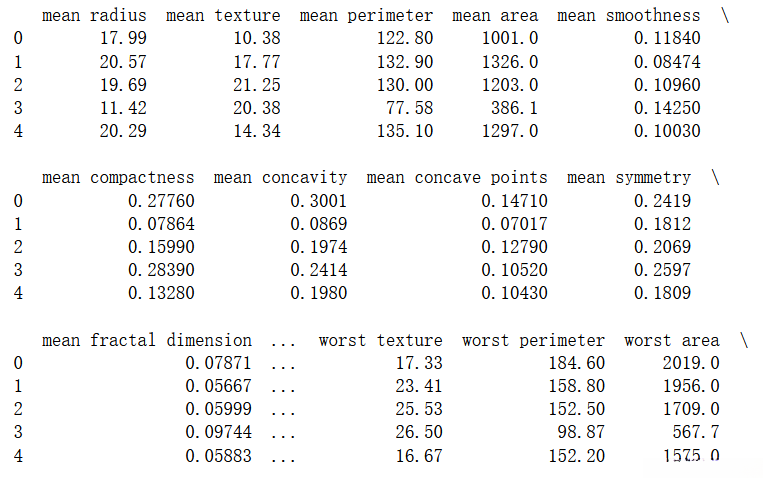Screen dimensions: 767x483
Task: Click the concave points value 0.07017
Action: (x=514, y=224)
